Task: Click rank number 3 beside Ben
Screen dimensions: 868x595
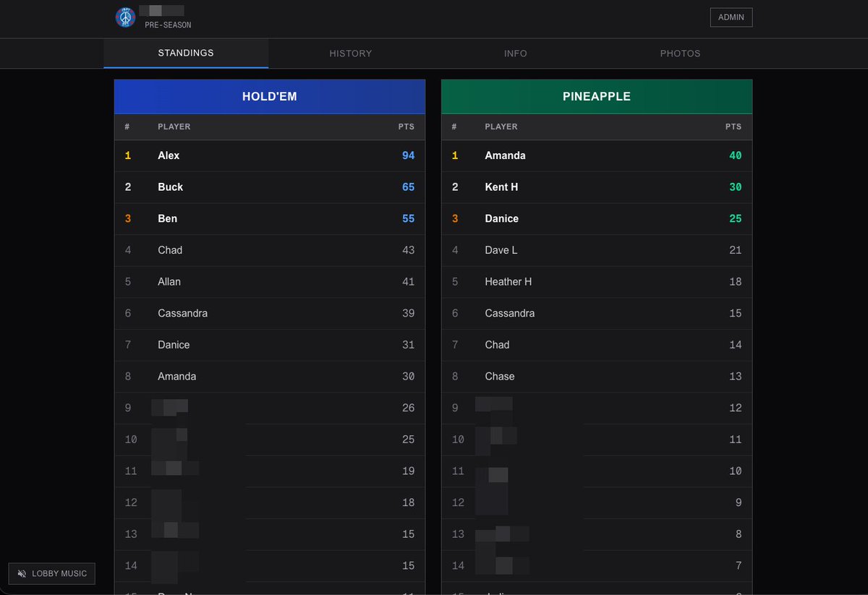Action: [128, 218]
